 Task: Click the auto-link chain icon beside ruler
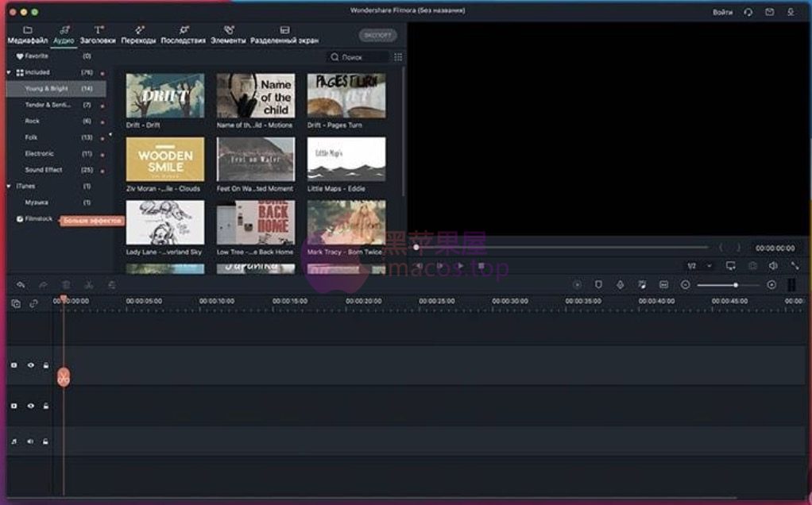(x=33, y=304)
